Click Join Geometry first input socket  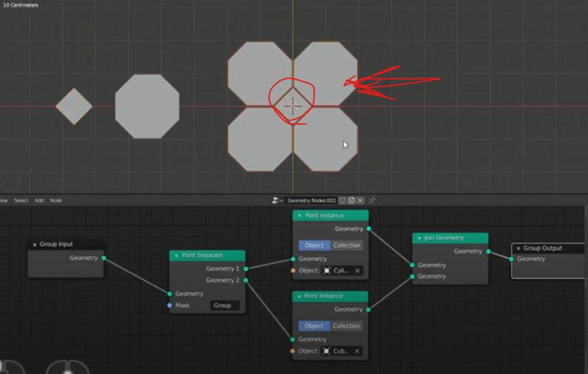412,265
